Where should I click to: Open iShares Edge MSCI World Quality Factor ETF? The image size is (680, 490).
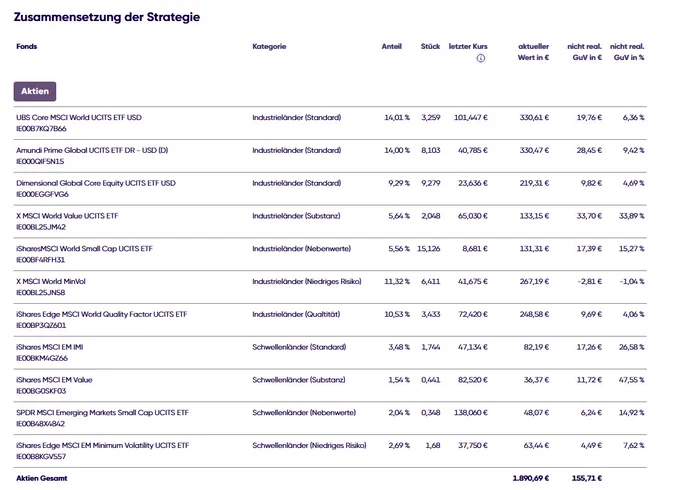(101, 314)
